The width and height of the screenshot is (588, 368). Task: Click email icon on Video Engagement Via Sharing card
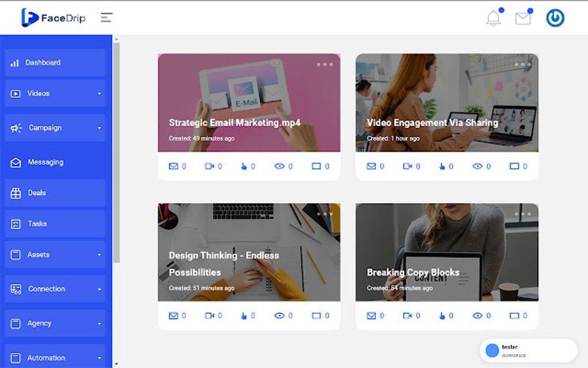(x=371, y=166)
